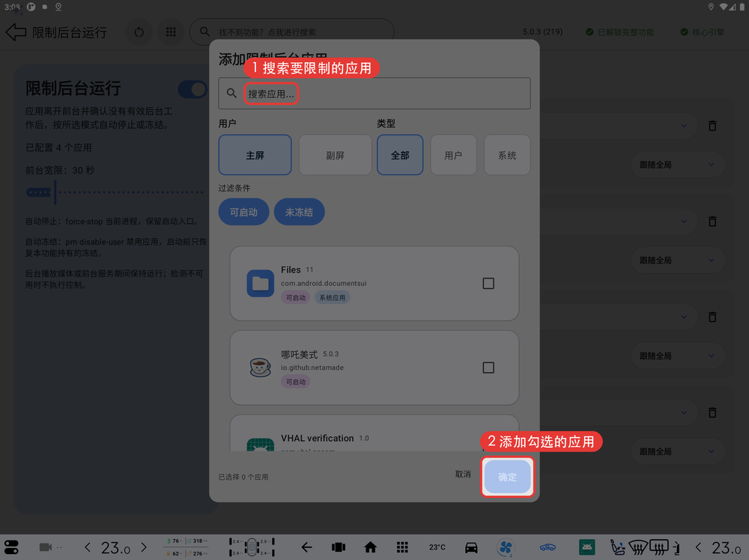Click 已解锁完整功能 status label
The height and width of the screenshot is (560, 749).
[620, 32]
